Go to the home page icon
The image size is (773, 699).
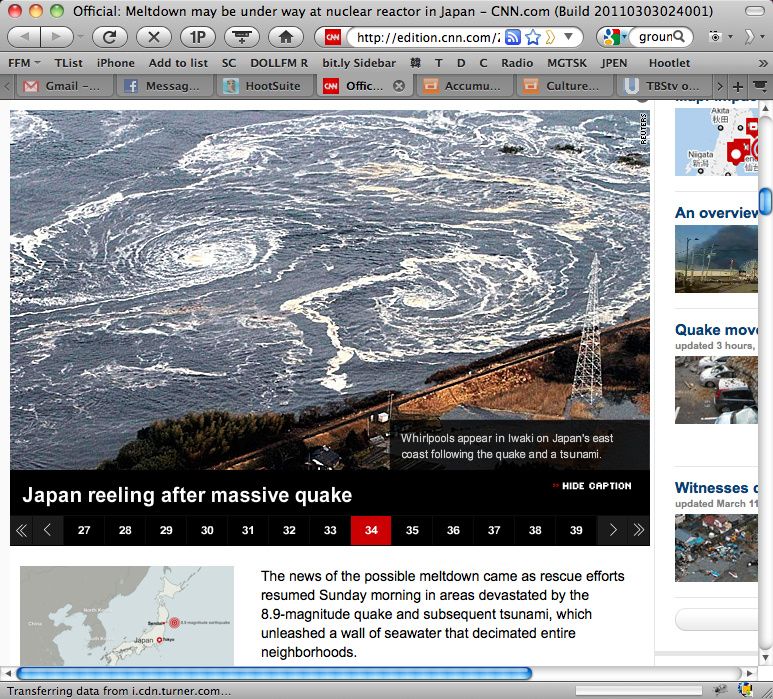tap(285, 37)
